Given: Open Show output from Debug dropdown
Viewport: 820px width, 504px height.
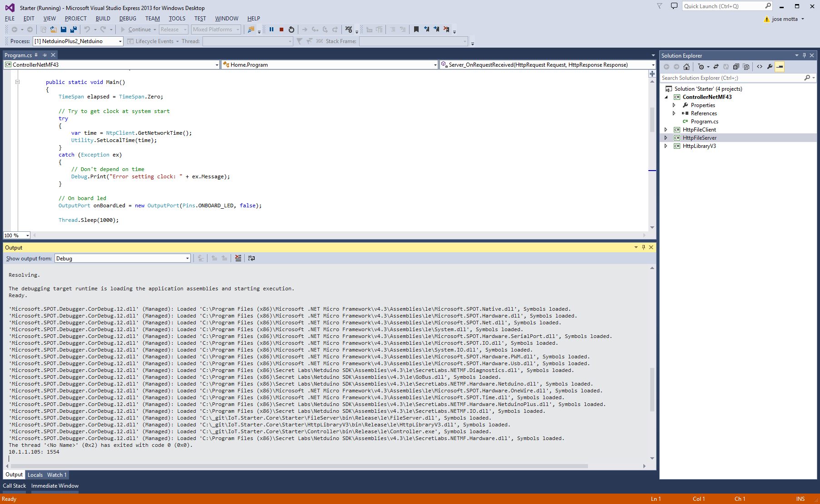Looking at the screenshot, I should click(x=123, y=258).
